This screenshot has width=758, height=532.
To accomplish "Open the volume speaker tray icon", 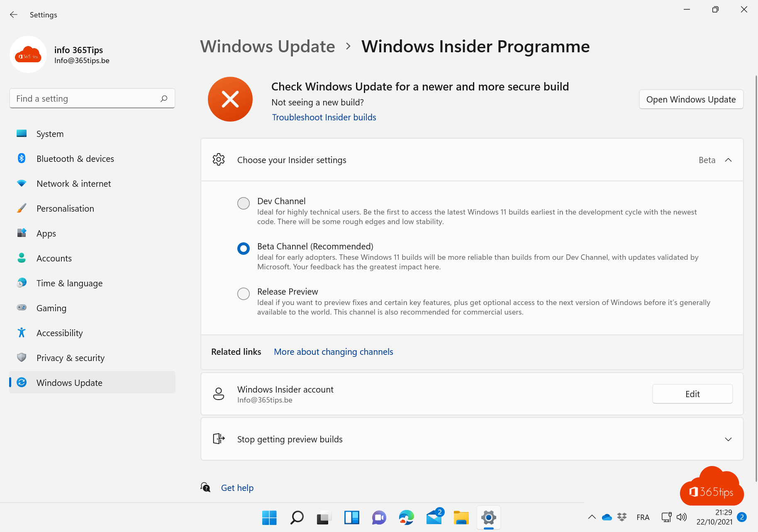I will pos(682,517).
